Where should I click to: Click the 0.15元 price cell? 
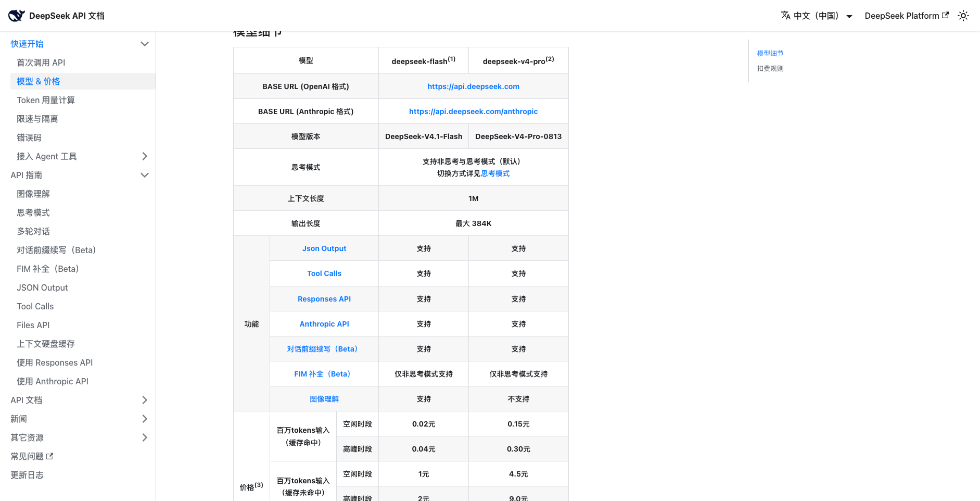[518, 424]
